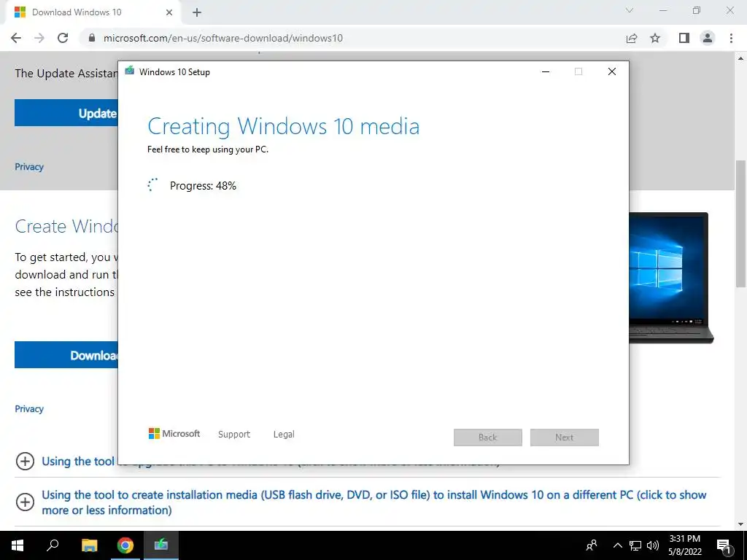747x560 pixels.
Task: Share this page icon in address bar
Action: 632,38
